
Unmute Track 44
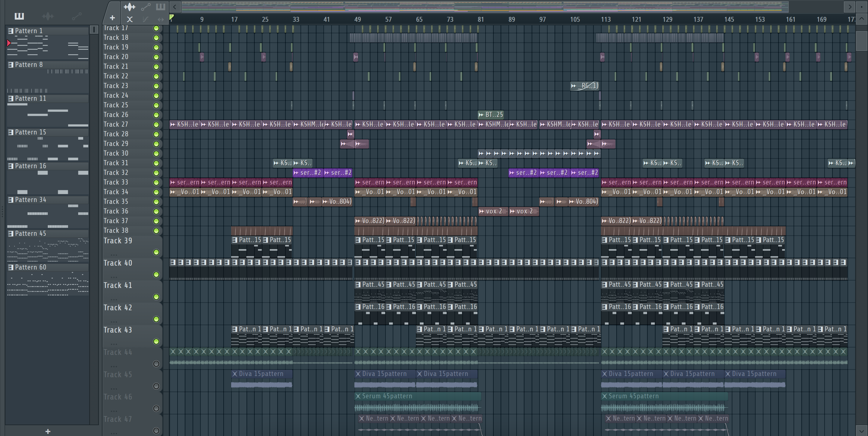click(x=156, y=364)
